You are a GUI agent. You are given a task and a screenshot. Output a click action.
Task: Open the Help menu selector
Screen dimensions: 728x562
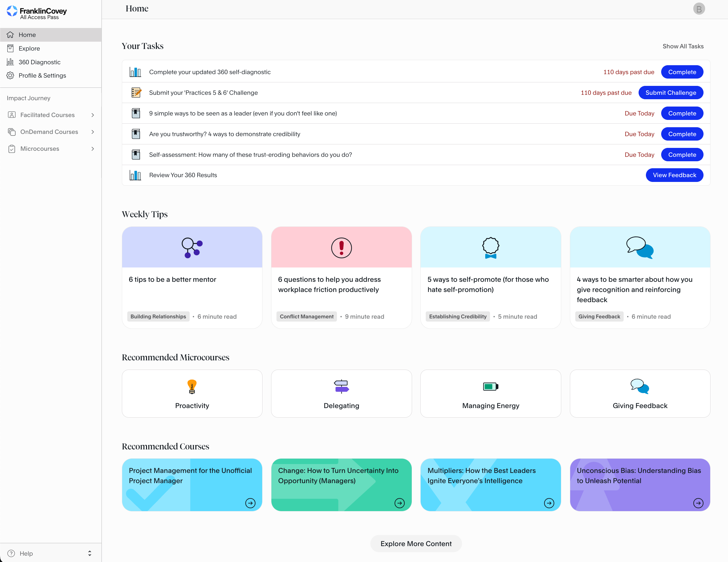(x=89, y=553)
